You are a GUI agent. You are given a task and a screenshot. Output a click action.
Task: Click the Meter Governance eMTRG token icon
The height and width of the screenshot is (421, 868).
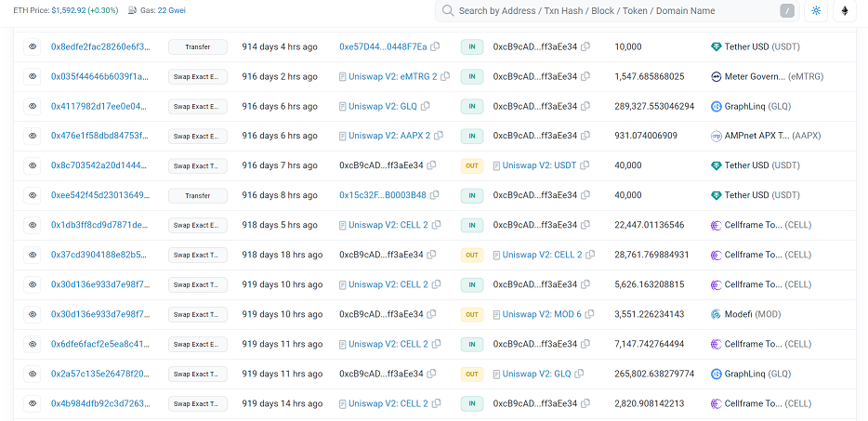(717, 76)
